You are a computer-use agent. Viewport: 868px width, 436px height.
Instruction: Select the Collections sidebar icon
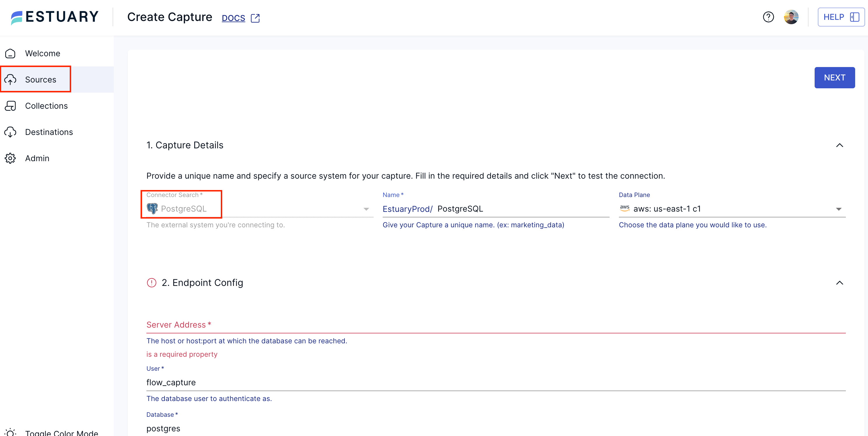[10, 106]
